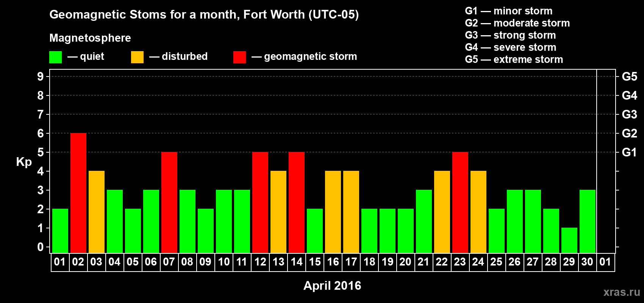The image size is (644, 303).
Task: Click the orange bar for April 13
Action: (x=278, y=212)
